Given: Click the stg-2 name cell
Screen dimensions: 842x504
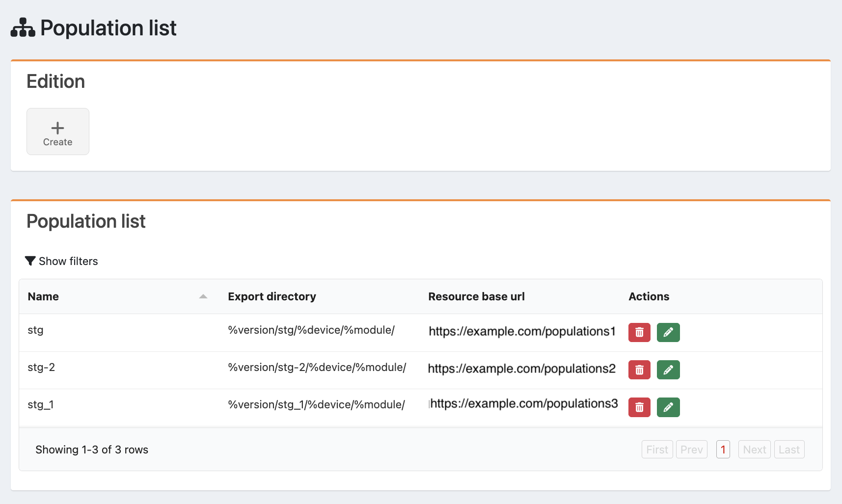Looking at the screenshot, I should (x=41, y=367).
